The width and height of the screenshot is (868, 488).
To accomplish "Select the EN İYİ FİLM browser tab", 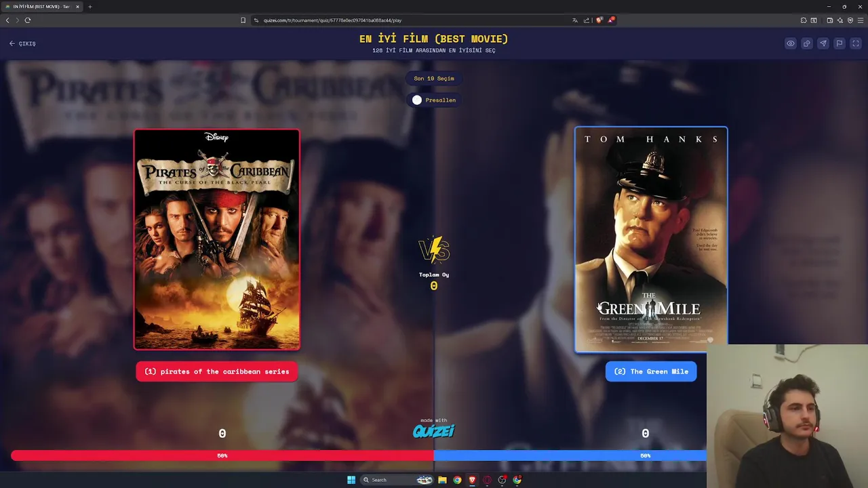I will [41, 7].
